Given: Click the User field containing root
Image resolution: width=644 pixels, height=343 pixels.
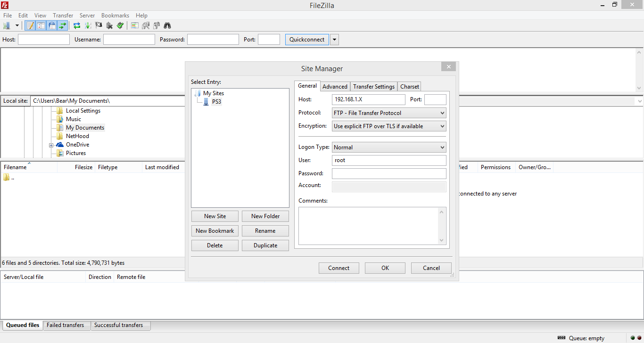Looking at the screenshot, I should (x=389, y=160).
